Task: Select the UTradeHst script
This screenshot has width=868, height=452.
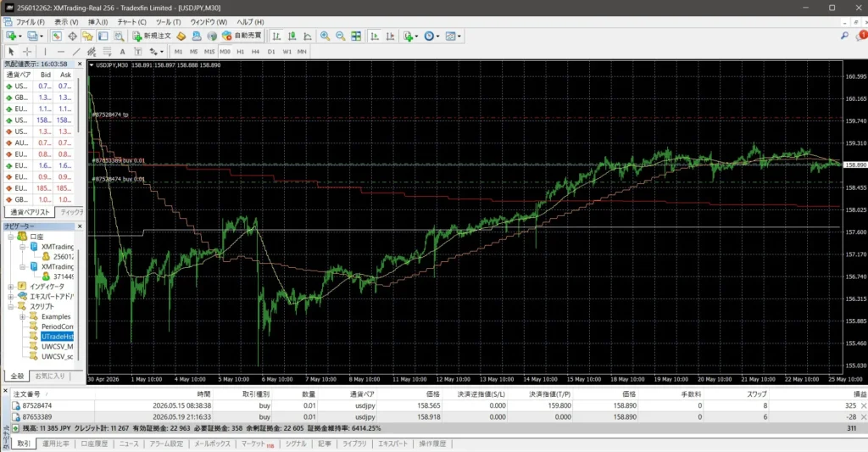Action: 57,337
